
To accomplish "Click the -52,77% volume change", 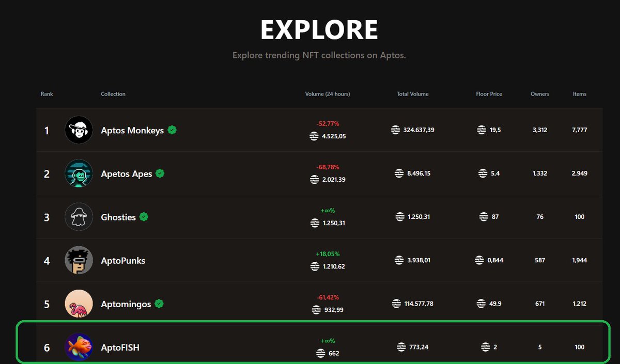I will coord(328,124).
